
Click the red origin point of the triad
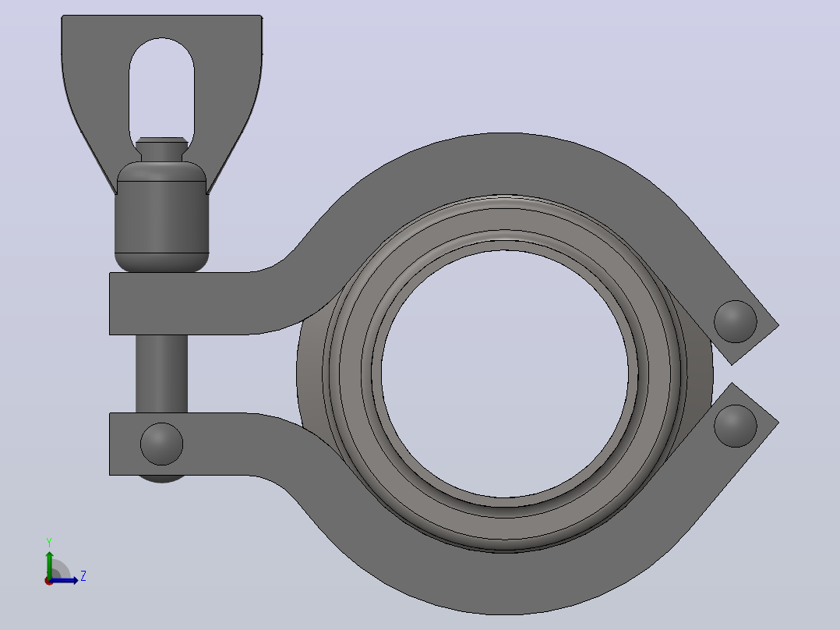point(48,581)
